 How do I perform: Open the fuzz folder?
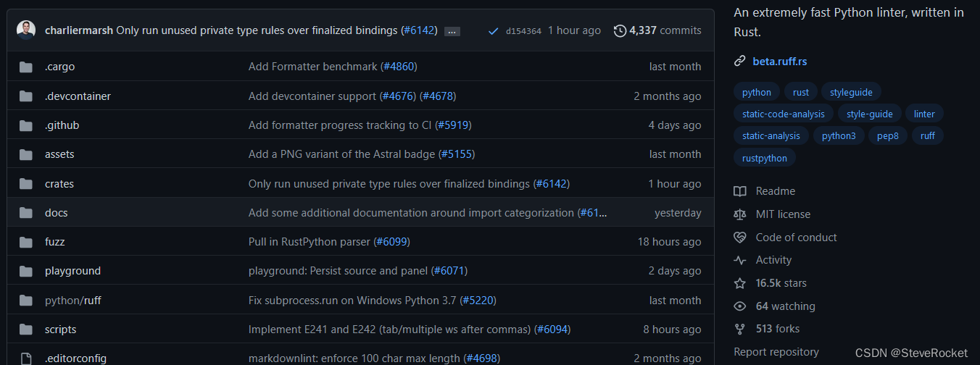55,242
